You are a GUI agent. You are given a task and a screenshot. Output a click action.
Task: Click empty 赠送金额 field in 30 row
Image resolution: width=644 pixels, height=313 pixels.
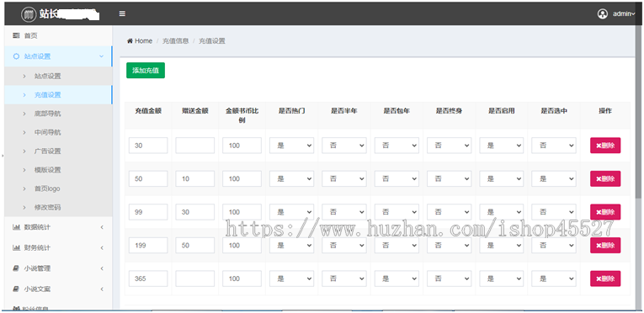(194, 146)
